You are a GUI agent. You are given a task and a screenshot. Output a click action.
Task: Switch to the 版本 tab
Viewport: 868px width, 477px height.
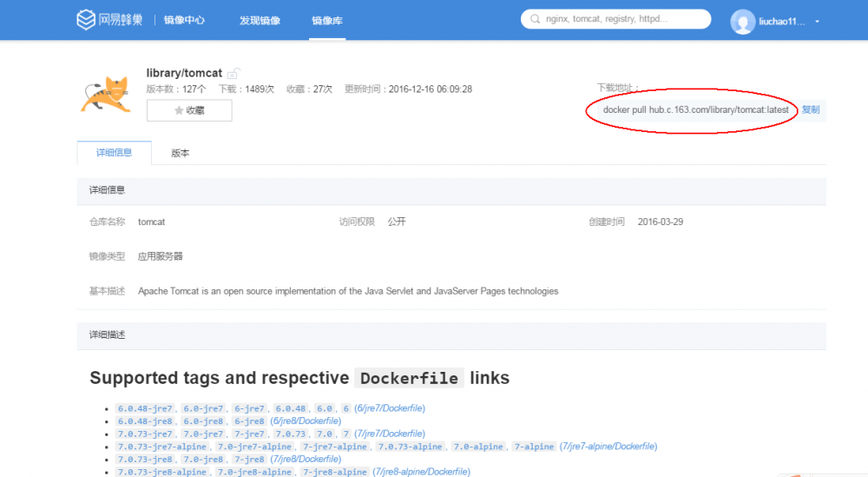tap(180, 154)
